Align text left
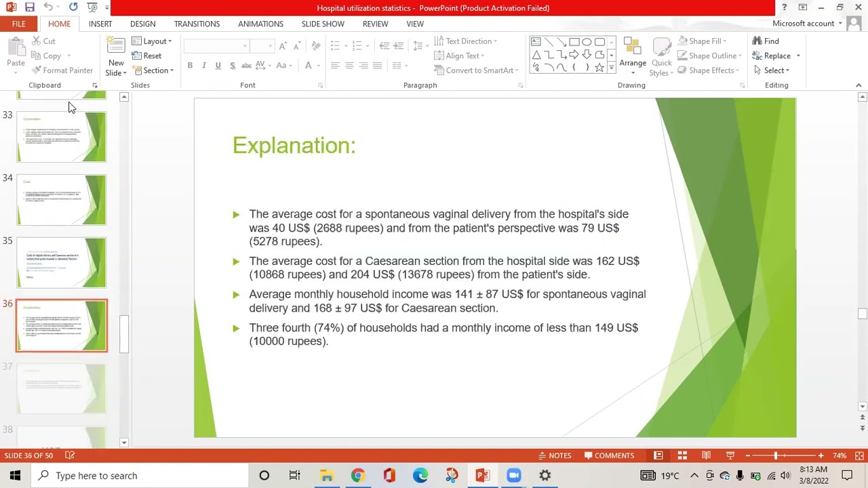The height and width of the screenshot is (488, 868). (x=335, y=66)
